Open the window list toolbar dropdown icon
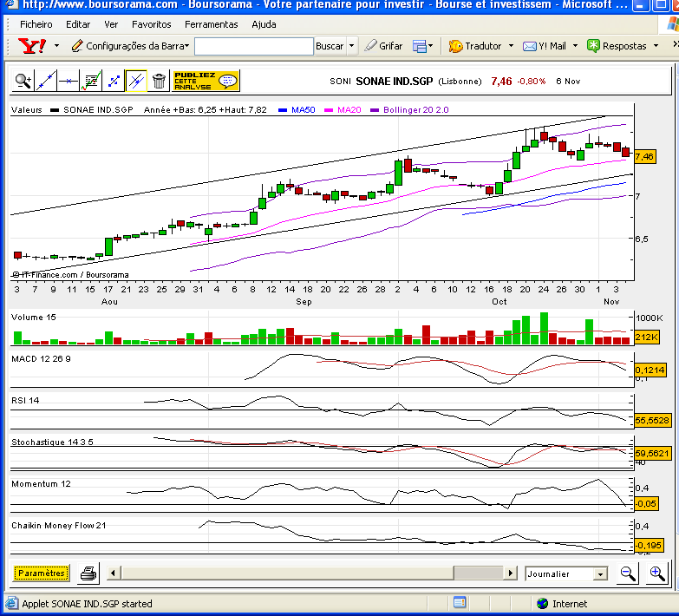This screenshot has height=616, width=679. (x=422, y=46)
